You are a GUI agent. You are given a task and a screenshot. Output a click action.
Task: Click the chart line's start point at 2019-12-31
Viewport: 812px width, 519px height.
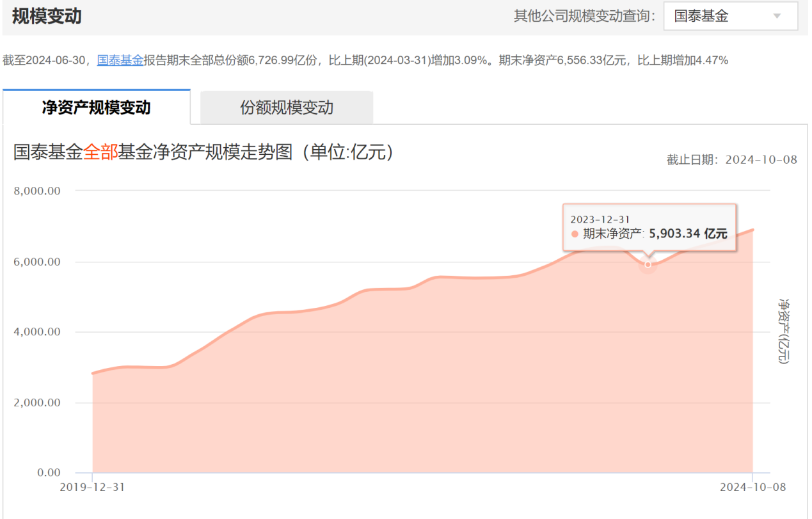point(93,373)
